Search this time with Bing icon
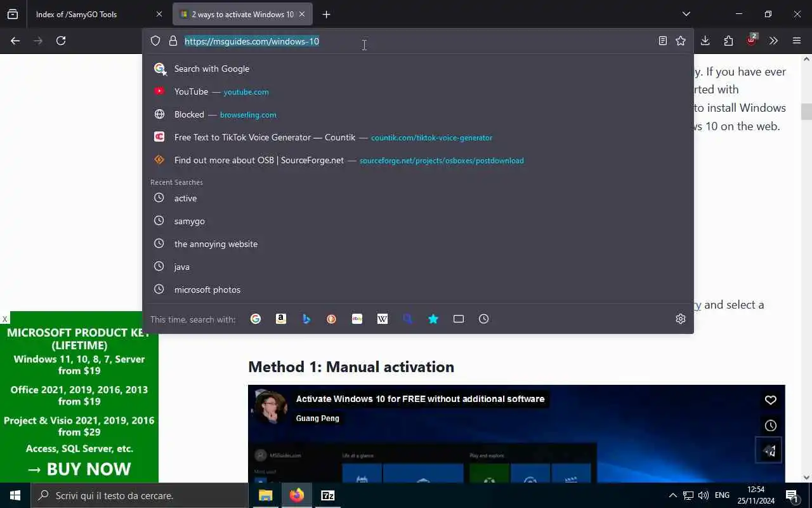This screenshot has height=508, width=812. tap(306, 319)
